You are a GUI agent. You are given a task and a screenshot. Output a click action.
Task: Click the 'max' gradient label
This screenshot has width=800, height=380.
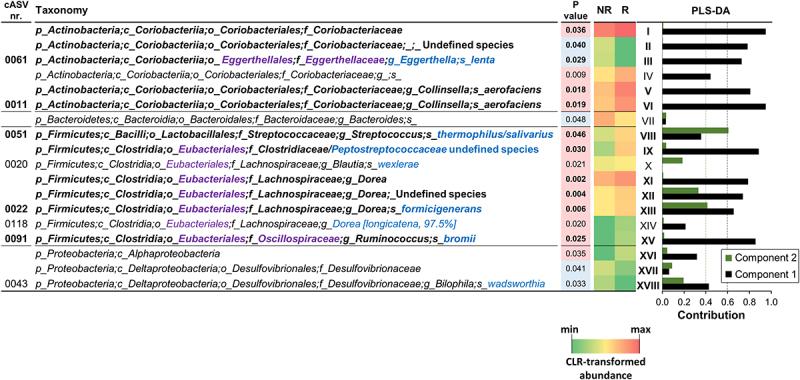(641, 329)
